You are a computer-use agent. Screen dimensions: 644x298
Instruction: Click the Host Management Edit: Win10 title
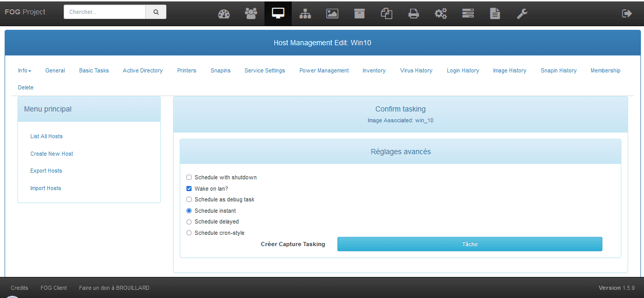pyautogui.click(x=323, y=43)
